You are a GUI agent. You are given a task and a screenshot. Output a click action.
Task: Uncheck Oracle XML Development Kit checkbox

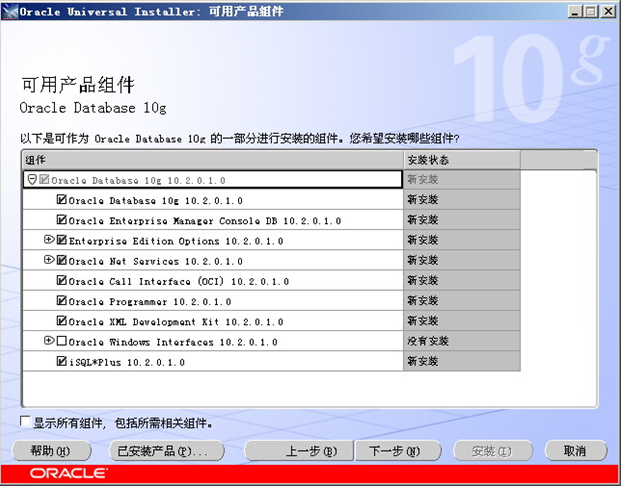(x=61, y=320)
